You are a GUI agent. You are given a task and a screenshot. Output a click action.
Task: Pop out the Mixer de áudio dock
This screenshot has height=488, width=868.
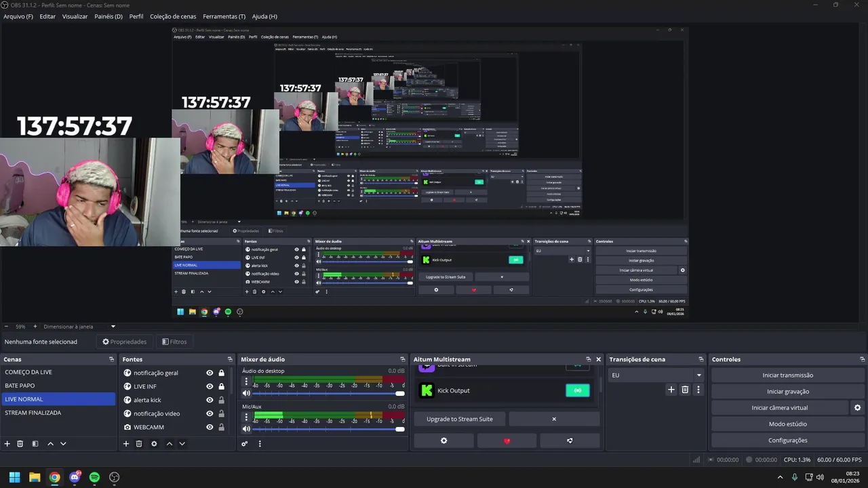[x=403, y=359]
